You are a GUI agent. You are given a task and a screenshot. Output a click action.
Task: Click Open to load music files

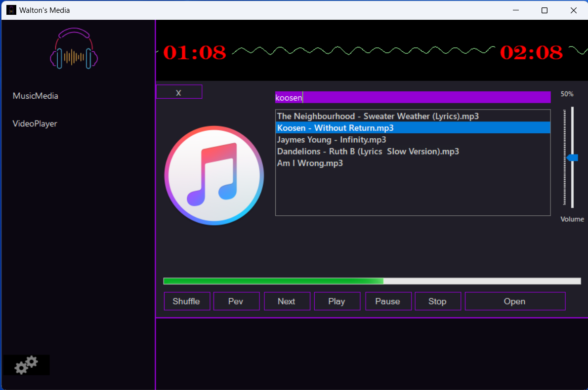514,301
